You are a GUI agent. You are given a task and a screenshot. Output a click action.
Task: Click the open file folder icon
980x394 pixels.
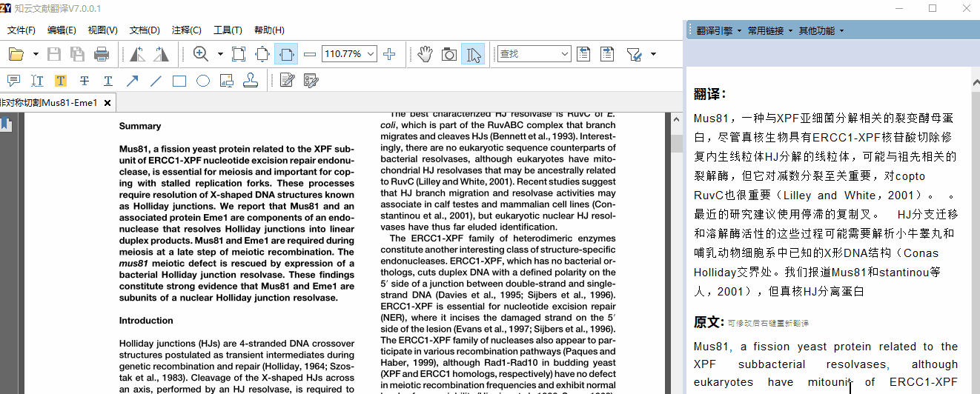[x=16, y=54]
